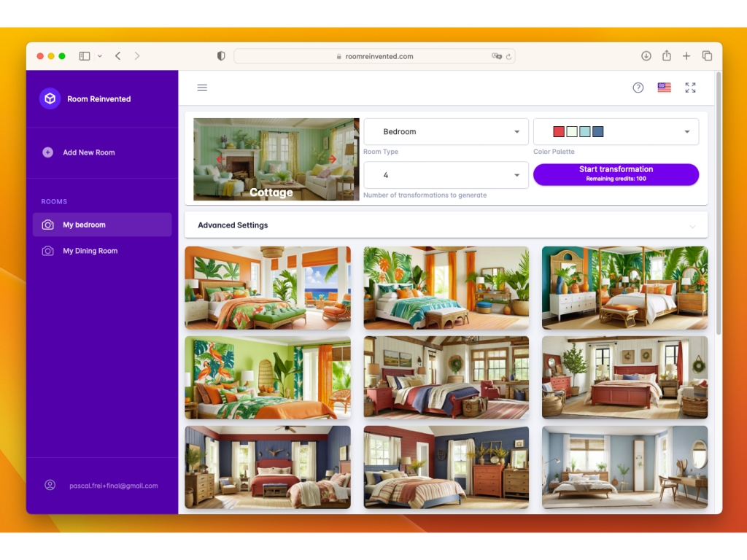
Task: Open the canopy bed tropical bedroom thumbnail
Action: point(624,287)
